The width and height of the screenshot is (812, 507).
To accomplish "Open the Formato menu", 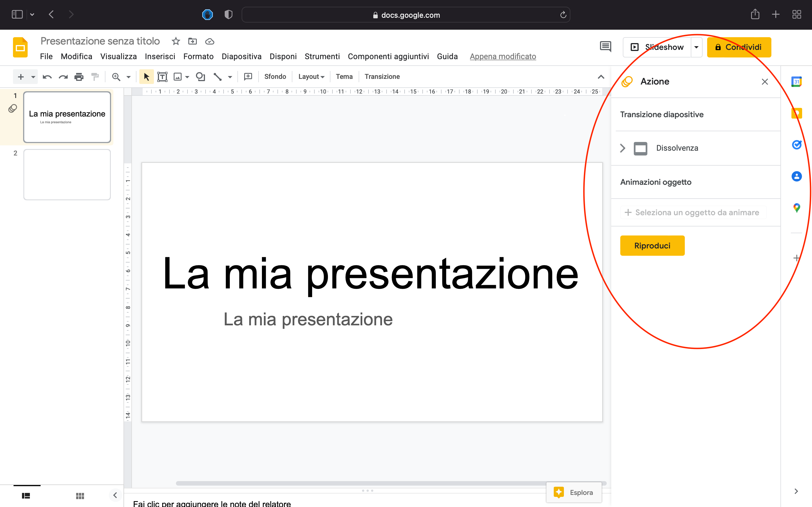I will [198, 56].
